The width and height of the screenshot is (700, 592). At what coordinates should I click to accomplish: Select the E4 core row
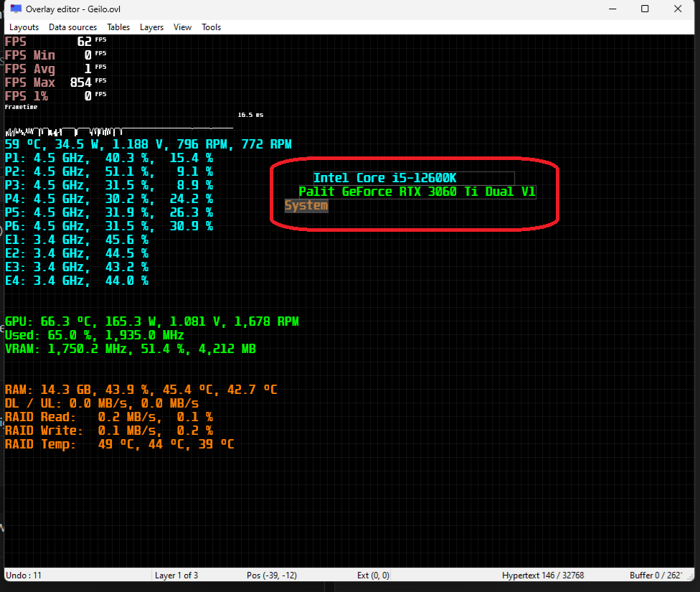[x=76, y=281]
